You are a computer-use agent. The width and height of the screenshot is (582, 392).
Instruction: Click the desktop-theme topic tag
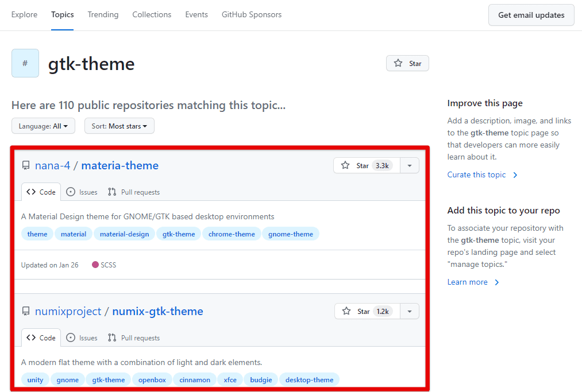(x=309, y=380)
